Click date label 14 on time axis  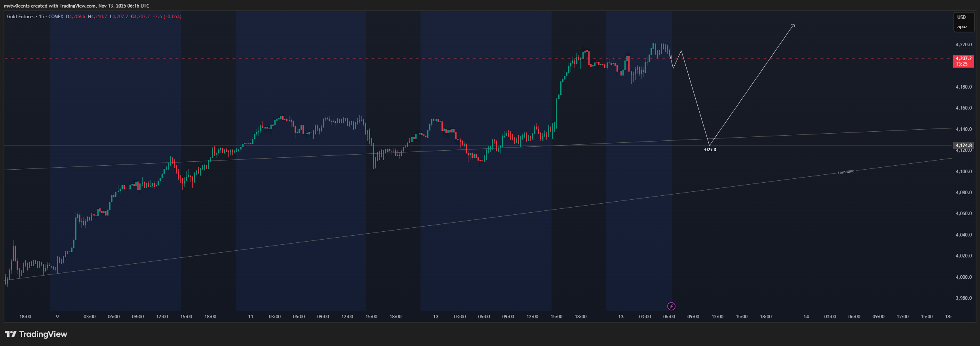point(806,317)
